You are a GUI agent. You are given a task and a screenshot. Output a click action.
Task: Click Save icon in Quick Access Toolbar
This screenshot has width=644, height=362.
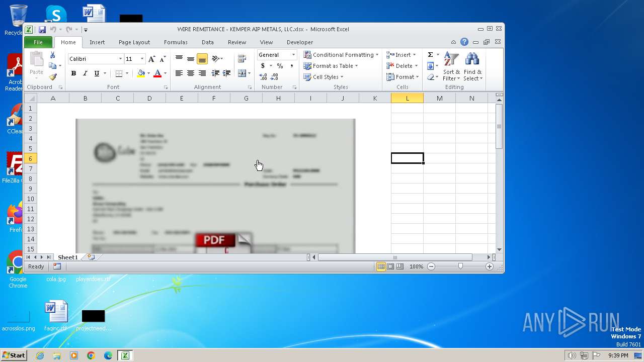pos(42,29)
